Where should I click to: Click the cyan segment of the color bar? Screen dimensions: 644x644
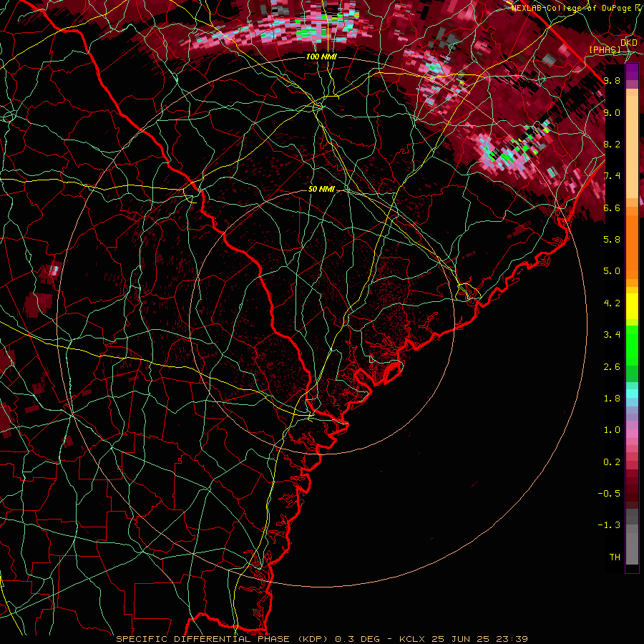pyautogui.click(x=632, y=394)
